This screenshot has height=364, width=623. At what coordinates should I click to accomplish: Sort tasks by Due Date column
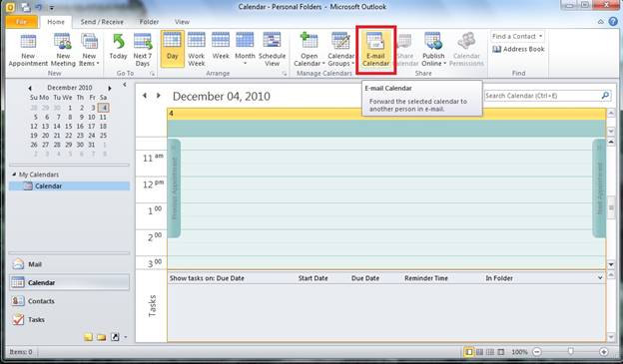[x=365, y=278]
